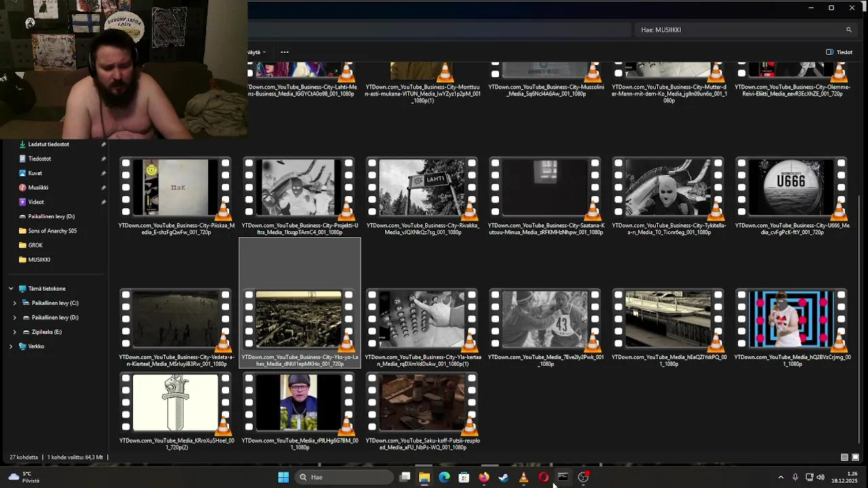Open Task View from the taskbar
This screenshot has height=488, width=868.
click(x=405, y=477)
